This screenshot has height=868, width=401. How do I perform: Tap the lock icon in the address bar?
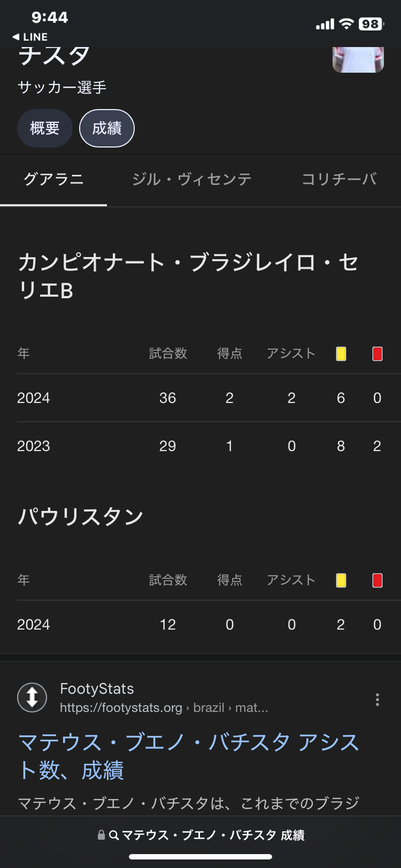(x=101, y=835)
